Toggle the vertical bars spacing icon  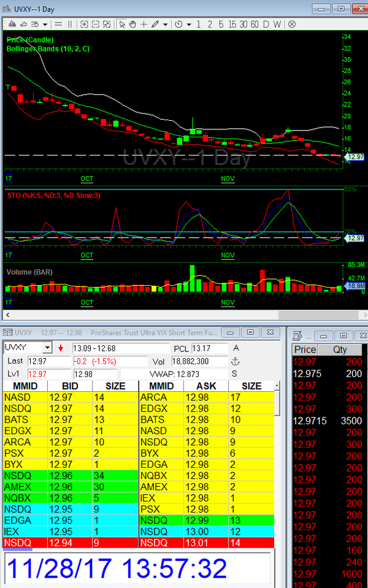[70, 24]
